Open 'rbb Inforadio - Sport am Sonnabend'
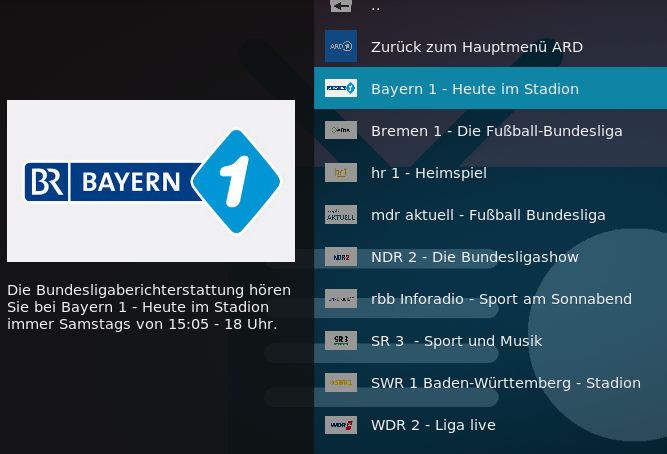 pyautogui.click(x=490, y=299)
